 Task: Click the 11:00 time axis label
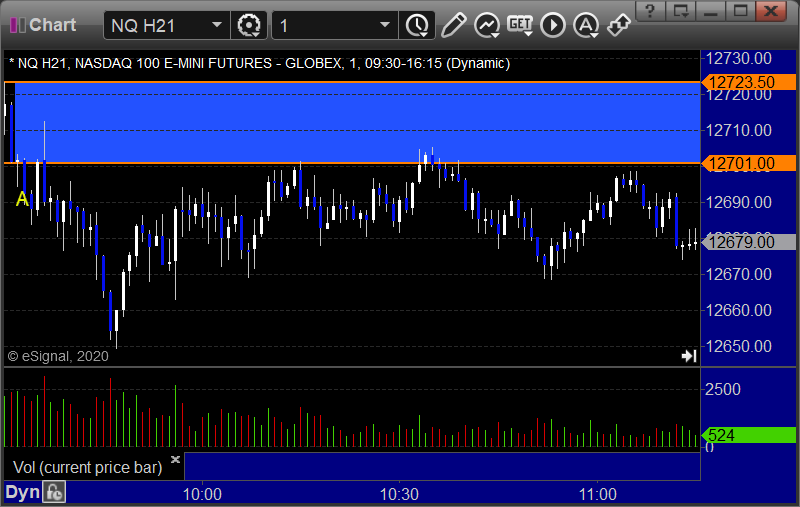tap(597, 494)
